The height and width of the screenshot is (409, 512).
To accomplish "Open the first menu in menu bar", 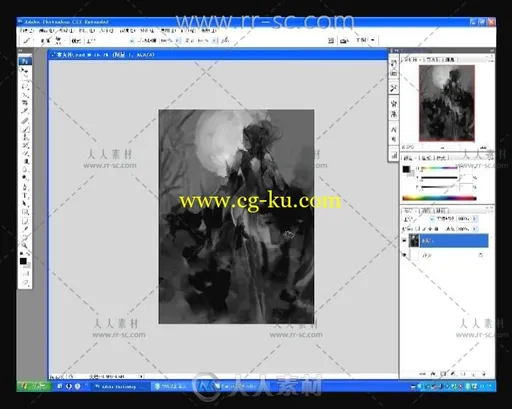I will click(x=27, y=31).
